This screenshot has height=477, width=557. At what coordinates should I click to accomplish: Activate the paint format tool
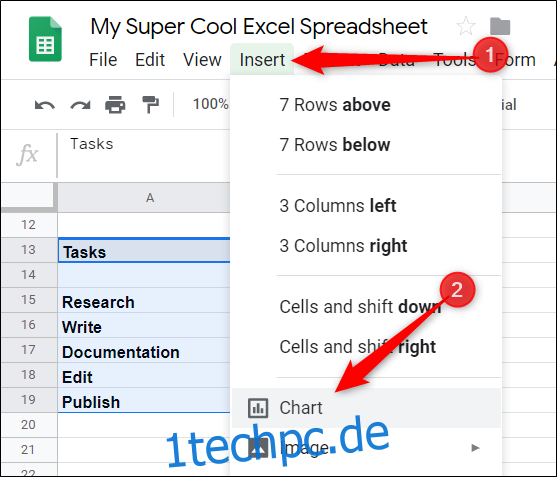(x=150, y=105)
